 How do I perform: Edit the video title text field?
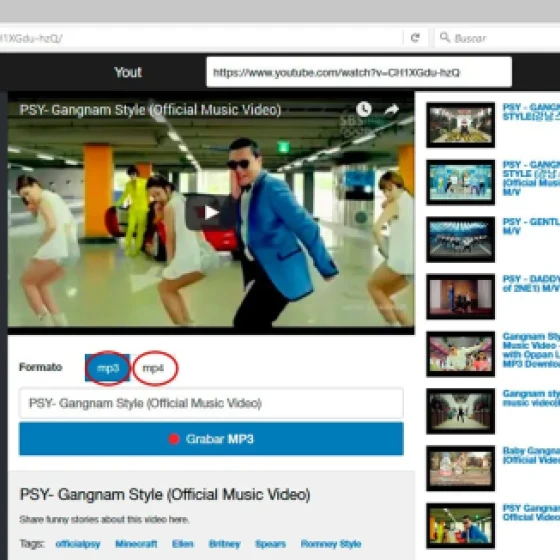[211, 403]
